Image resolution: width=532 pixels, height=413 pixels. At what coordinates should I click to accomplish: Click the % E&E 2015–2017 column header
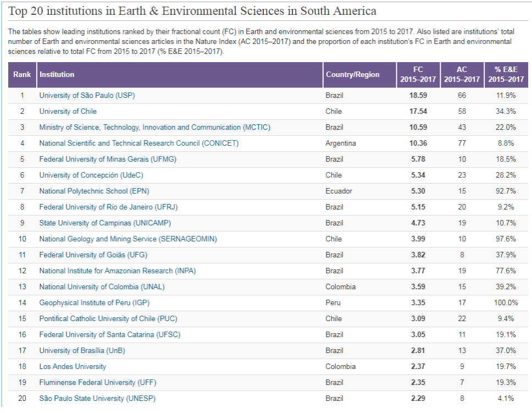[x=506, y=74]
